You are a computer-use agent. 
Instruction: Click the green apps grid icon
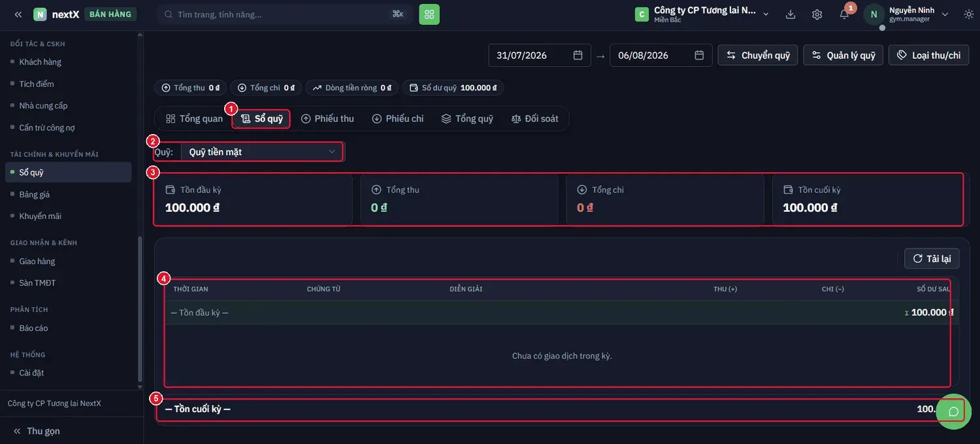point(429,14)
